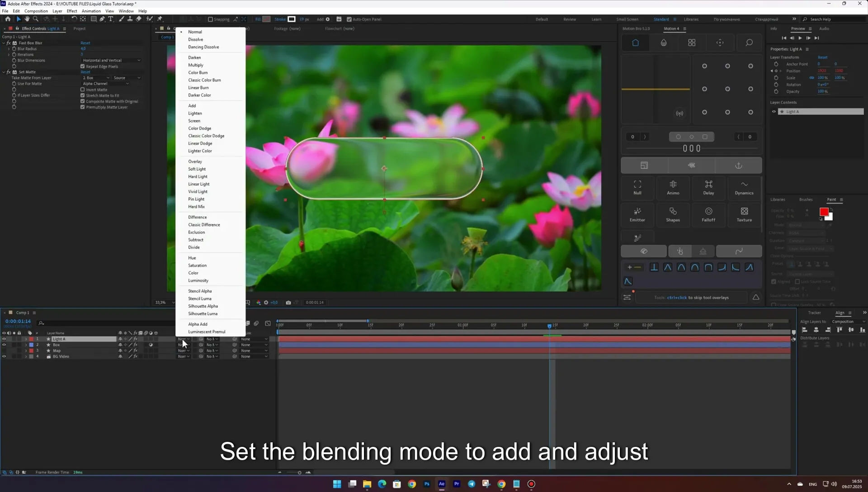Select the Brush tool in the toolbar
Viewport: 868px width, 492px height.
click(x=122, y=19)
